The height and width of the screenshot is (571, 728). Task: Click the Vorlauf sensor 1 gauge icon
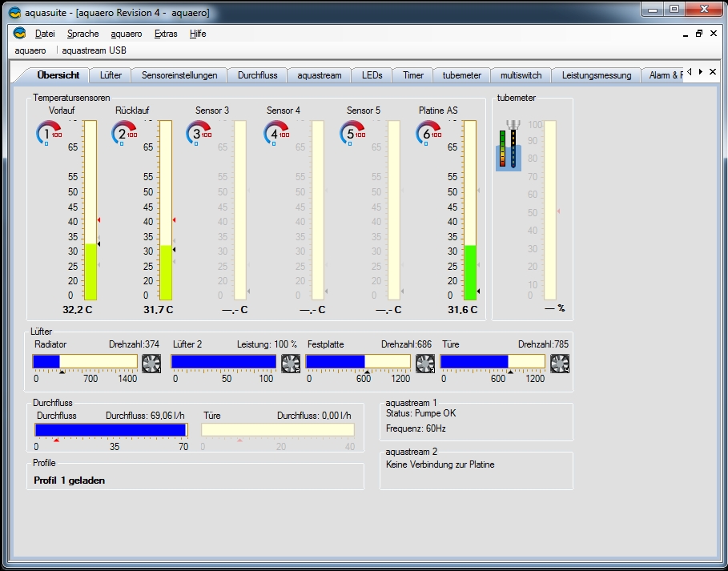coord(49,133)
